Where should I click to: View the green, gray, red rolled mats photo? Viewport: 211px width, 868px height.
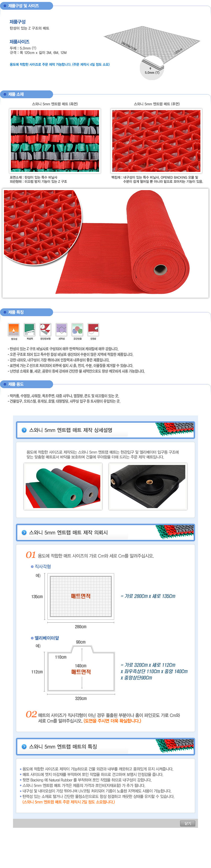tap(63, 486)
